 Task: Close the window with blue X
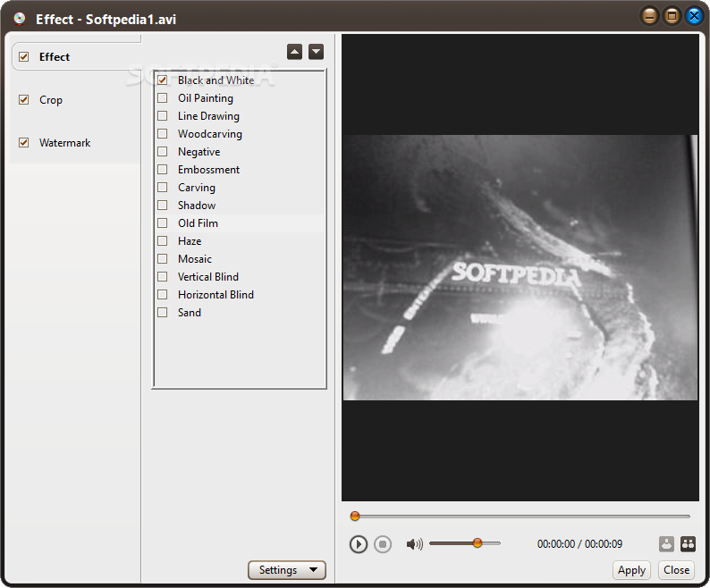click(694, 17)
